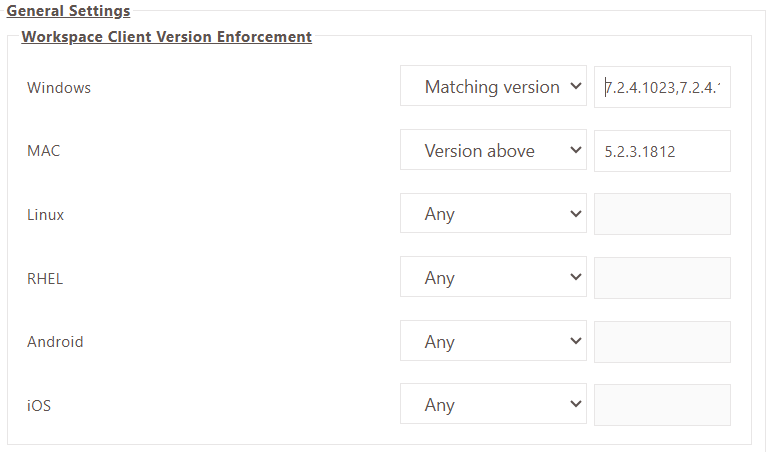
Task: Click the Windows row label
Action: (x=59, y=88)
